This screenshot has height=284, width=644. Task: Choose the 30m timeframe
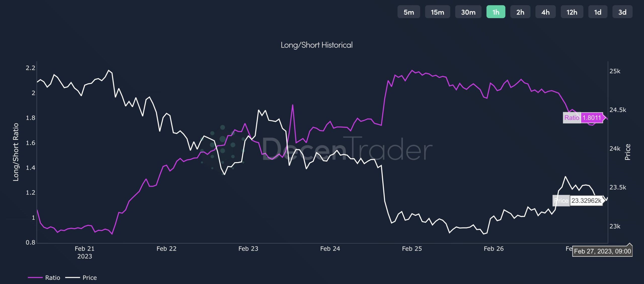(x=468, y=12)
